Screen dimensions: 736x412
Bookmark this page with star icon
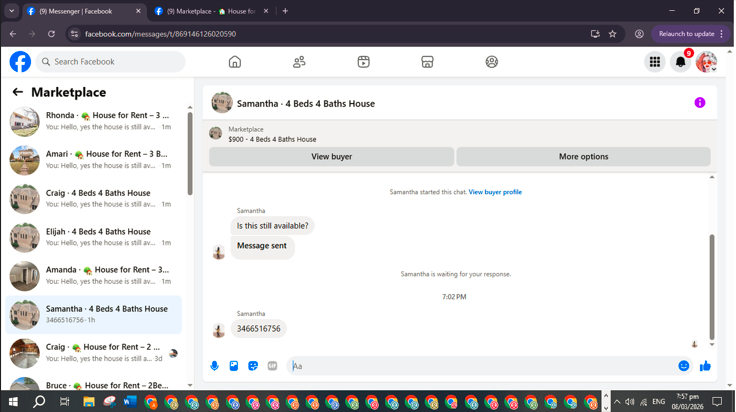613,34
